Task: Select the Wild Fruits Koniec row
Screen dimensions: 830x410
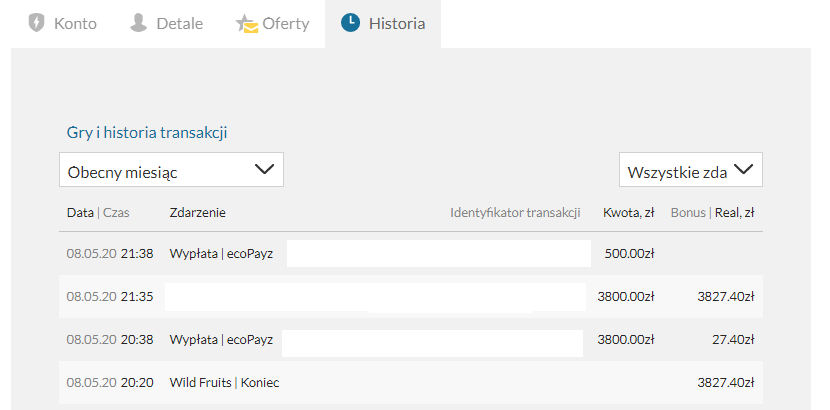Action: tap(411, 382)
